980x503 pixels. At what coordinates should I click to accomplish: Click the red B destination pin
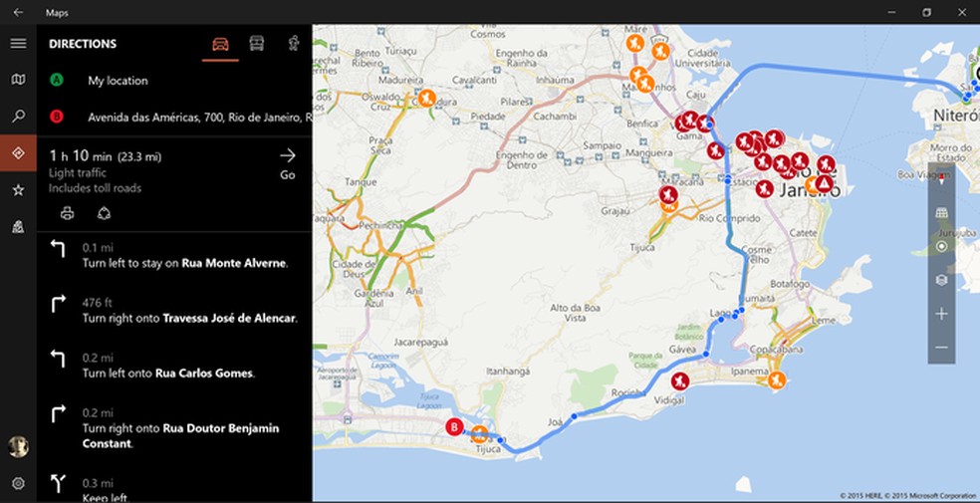[x=454, y=427]
